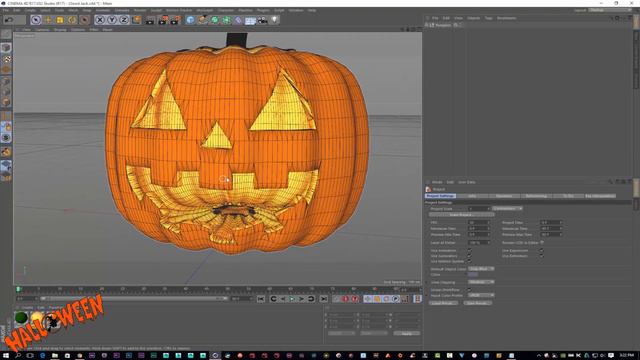Toggle X axis lock

[100, 20]
